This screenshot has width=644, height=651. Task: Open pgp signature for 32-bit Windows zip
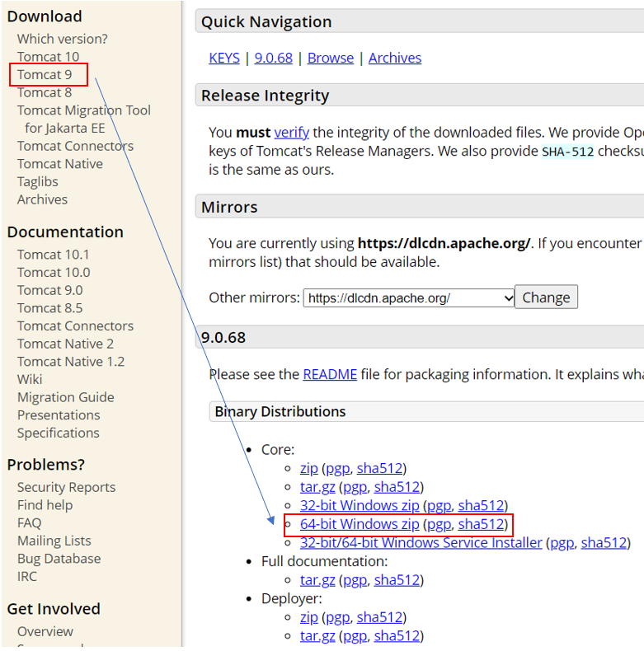440,506
